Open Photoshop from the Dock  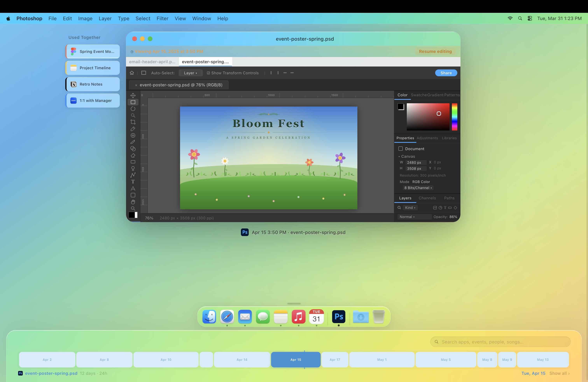339,316
